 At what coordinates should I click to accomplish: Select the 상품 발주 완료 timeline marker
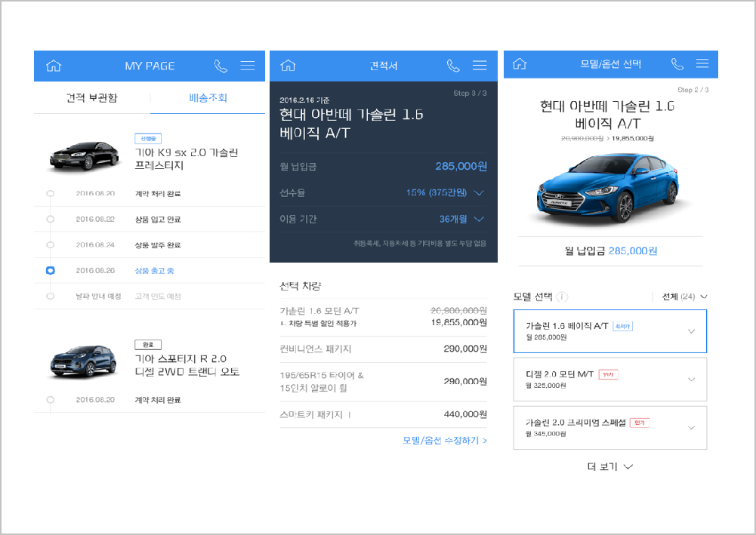point(50,244)
